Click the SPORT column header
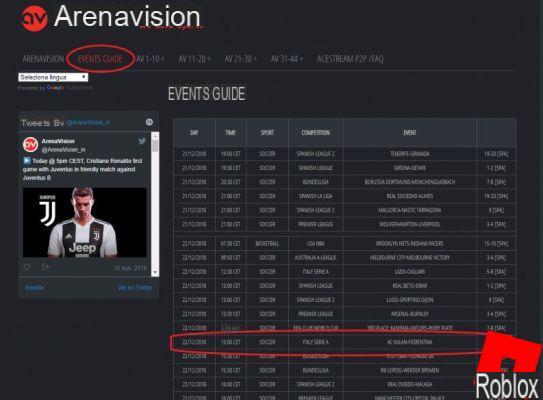This screenshot has height=400, width=543. coord(267,132)
